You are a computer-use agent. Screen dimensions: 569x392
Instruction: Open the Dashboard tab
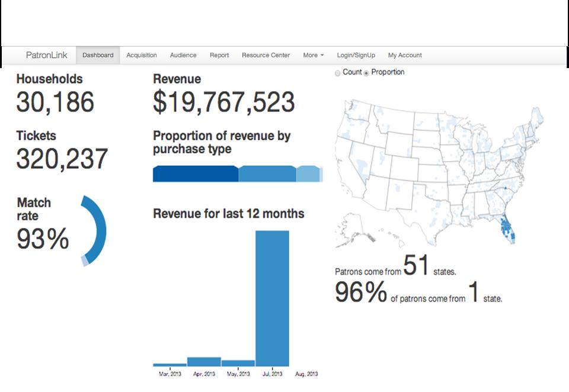98,55
